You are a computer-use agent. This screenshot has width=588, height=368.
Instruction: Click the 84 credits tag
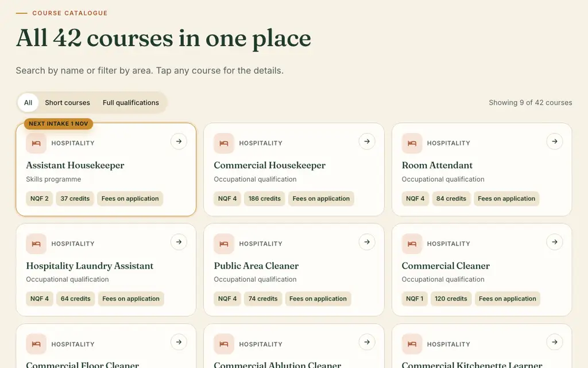click(x=451, y=198)
